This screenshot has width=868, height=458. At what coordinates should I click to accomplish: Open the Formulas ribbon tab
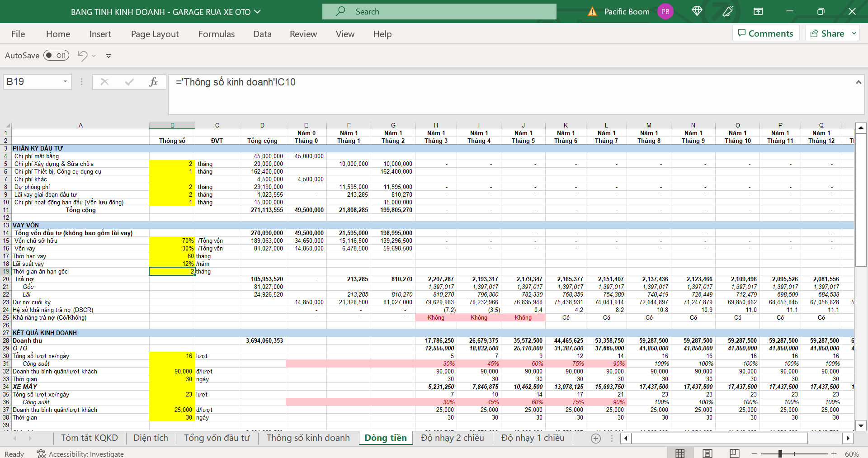(217, 34)
